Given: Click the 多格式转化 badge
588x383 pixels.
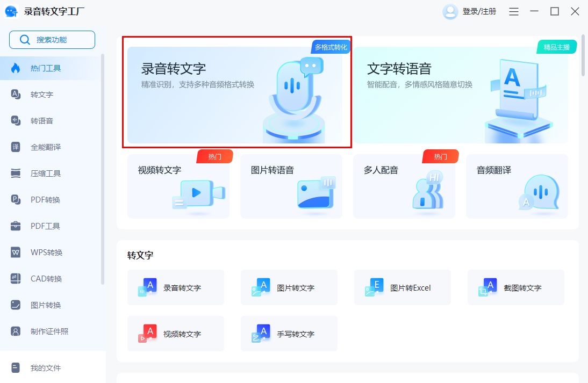Looking at the screenshot, I should tap(331, 47).
